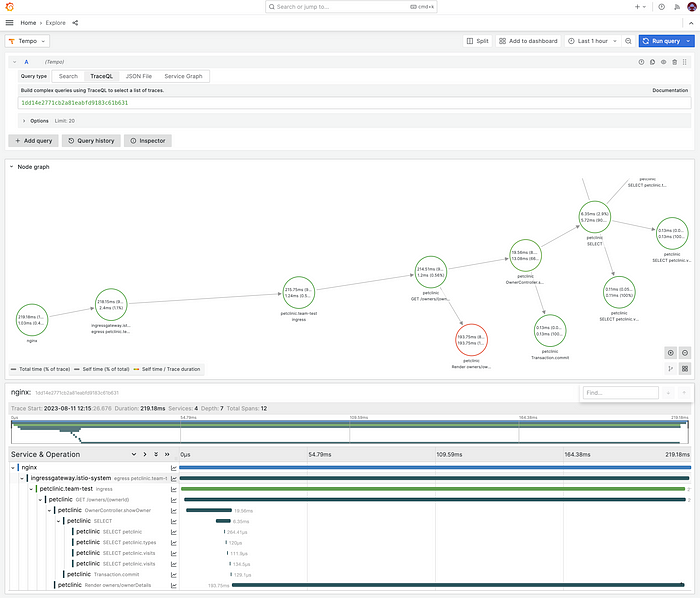Select the Search query type
700x598 pixels.
point(68,76)
